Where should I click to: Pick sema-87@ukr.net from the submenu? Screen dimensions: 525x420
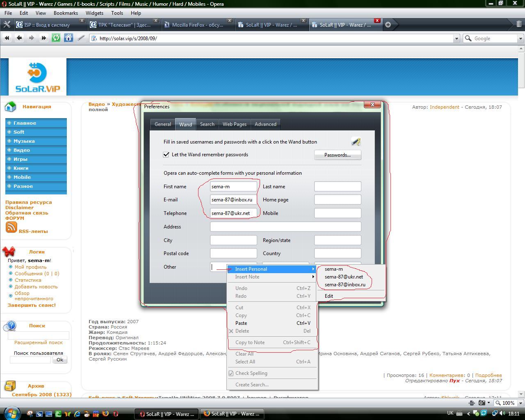[344, 277]
